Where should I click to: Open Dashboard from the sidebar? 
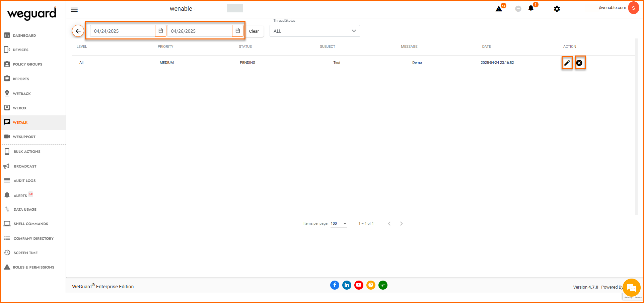(33, 35)
